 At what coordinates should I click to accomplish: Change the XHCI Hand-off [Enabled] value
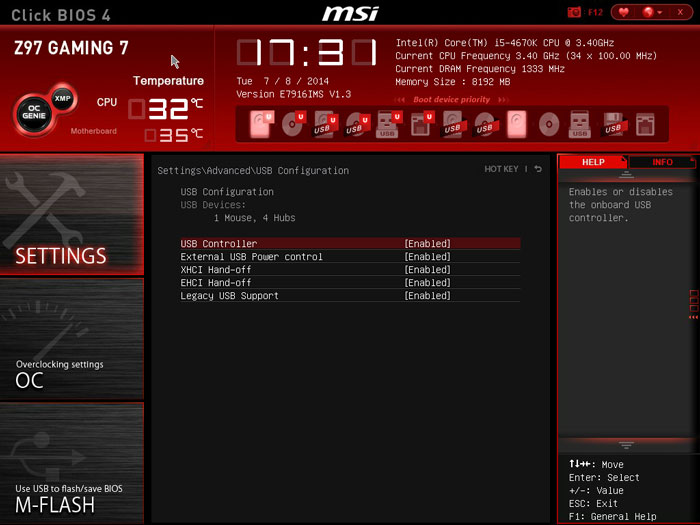click(x=427, y=270)
